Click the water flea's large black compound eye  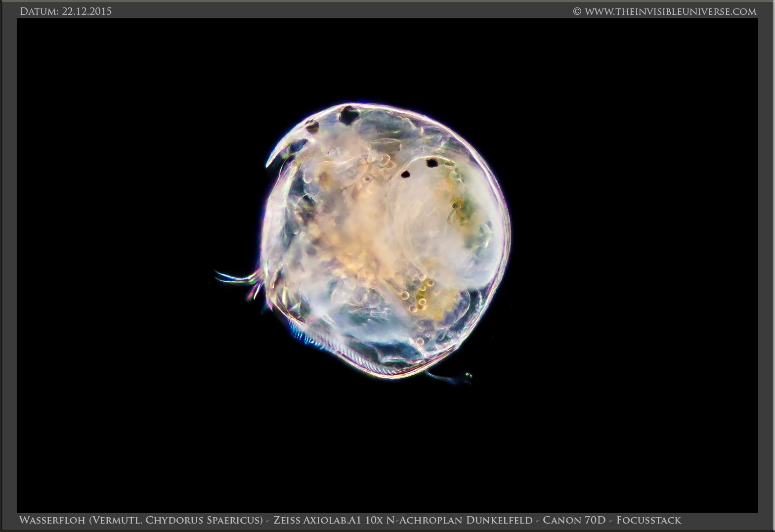click(x=349, y=114)
